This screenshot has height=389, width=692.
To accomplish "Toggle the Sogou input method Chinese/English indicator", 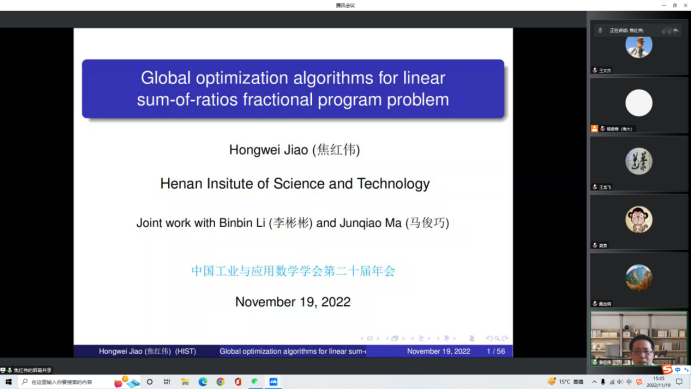I will pyautogui.click(x=677, y=370).
